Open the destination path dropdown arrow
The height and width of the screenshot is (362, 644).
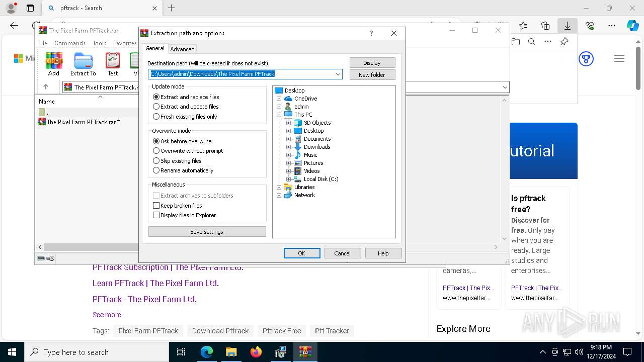point(338,74)
